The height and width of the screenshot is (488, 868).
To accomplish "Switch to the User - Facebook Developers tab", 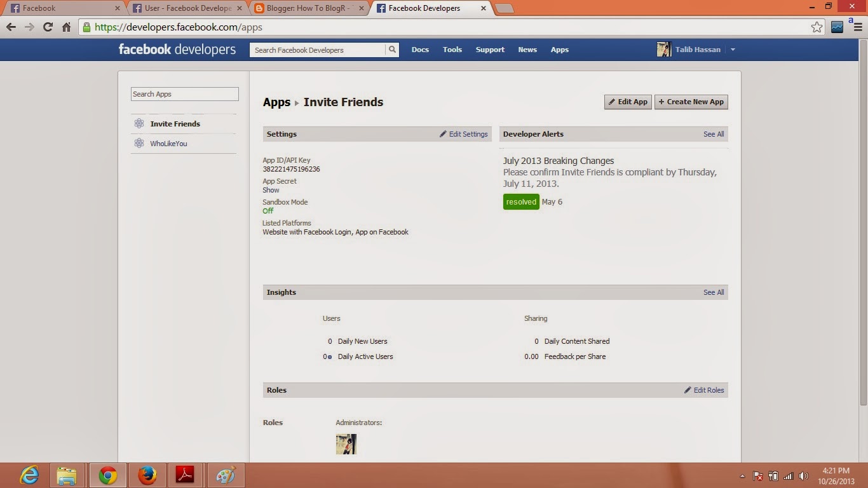I will click(186, 8).
